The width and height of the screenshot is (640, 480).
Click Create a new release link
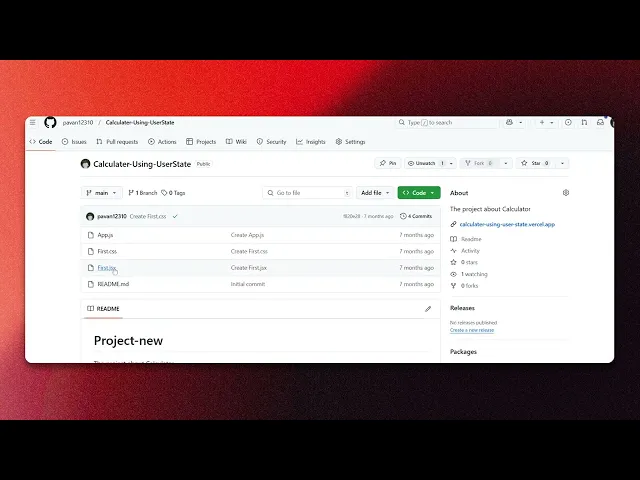tap(472, 330)
